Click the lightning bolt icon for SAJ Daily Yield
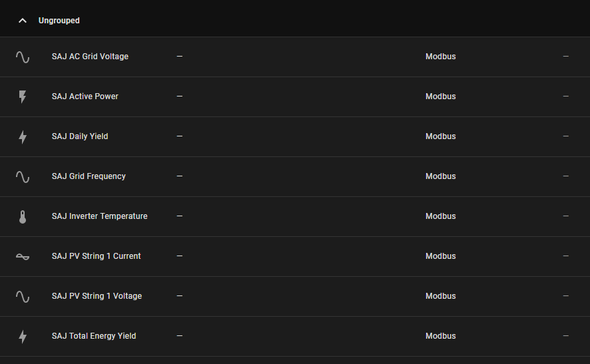This screenshot has width=590, height=364. click(23, 137)
